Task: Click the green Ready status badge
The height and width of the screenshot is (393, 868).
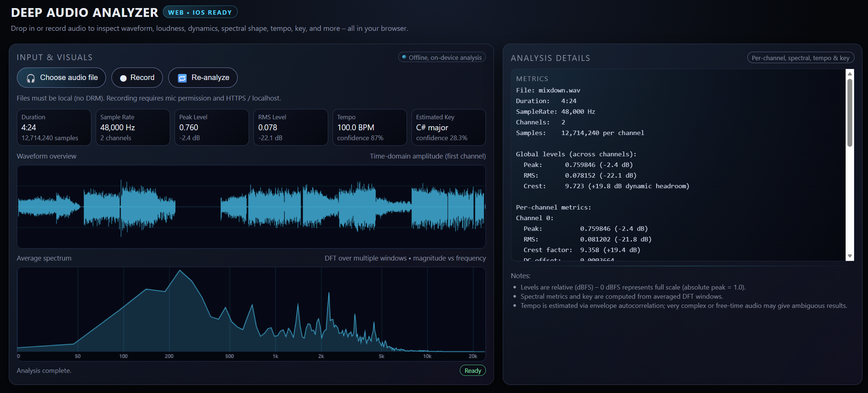Action: [x=472, y=371]
